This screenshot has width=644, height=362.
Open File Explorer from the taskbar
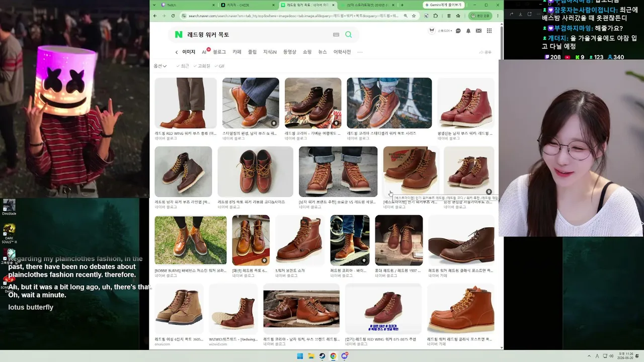click(x=311, y=356)
